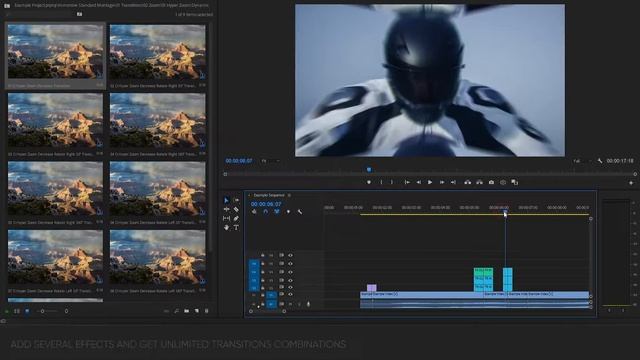Click the Mark Out button
640x360 pixels.
392,182
